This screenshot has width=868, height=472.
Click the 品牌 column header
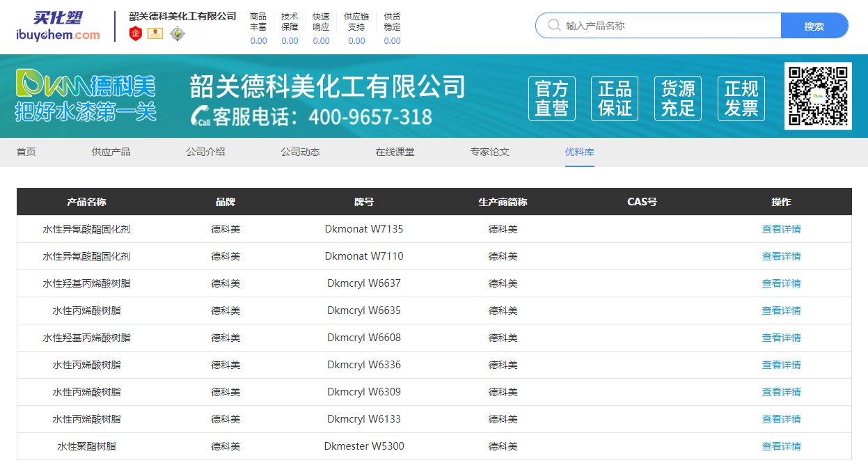[226, 202]
